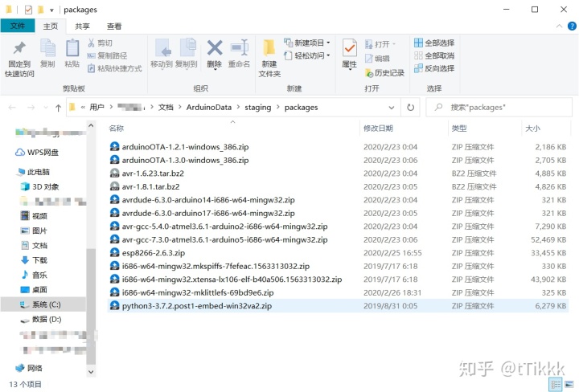Expand the address bar history dropdown

pos(392,108)
